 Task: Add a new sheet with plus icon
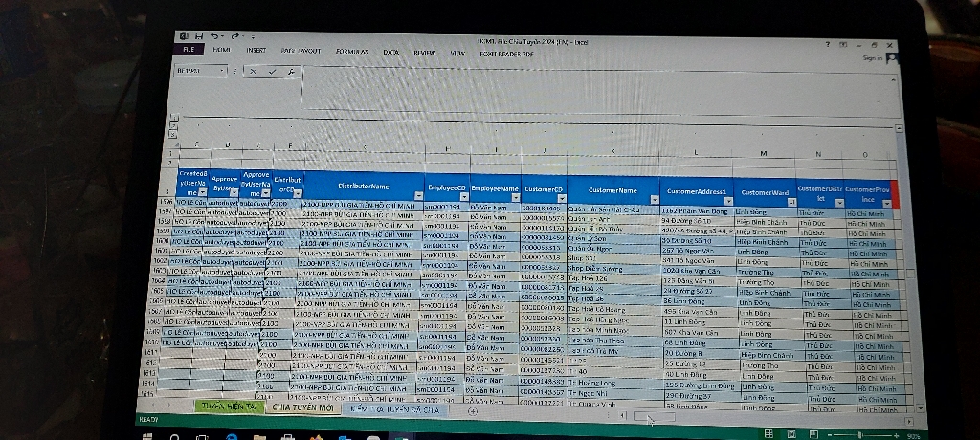pos(472,410)
